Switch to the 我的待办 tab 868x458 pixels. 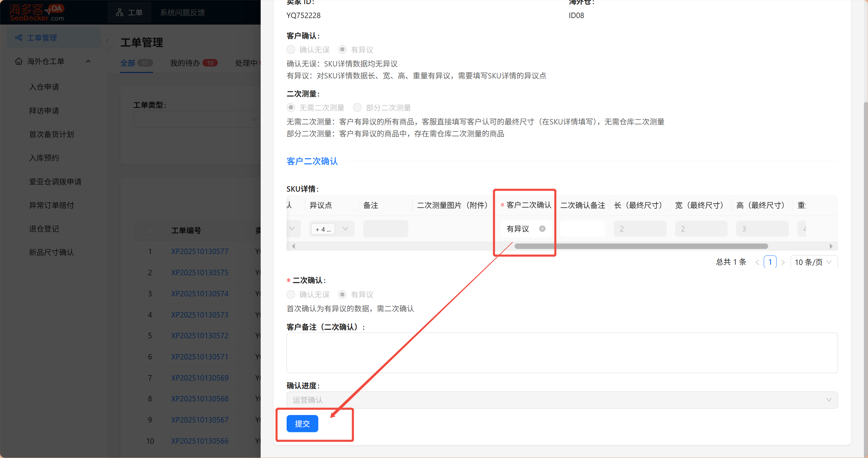pos(185,63)
